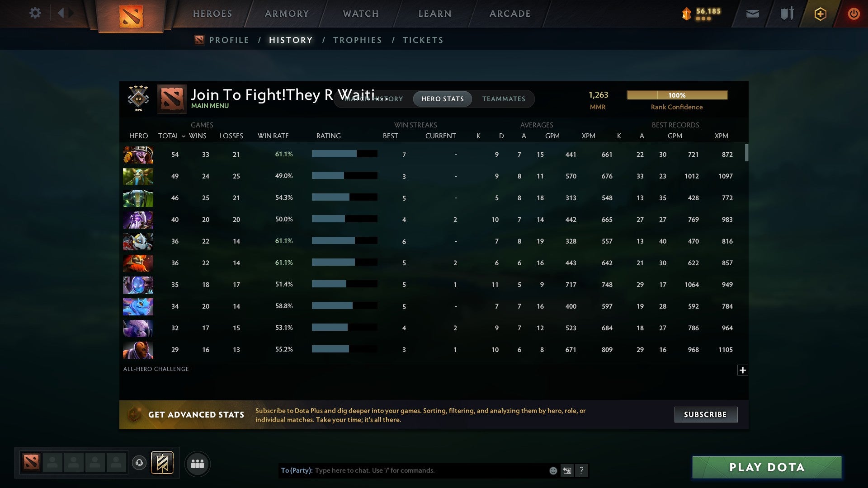This screenshot has width=868, height=488.
Task: Click the Shards balance icon
Action: [686, 14]
